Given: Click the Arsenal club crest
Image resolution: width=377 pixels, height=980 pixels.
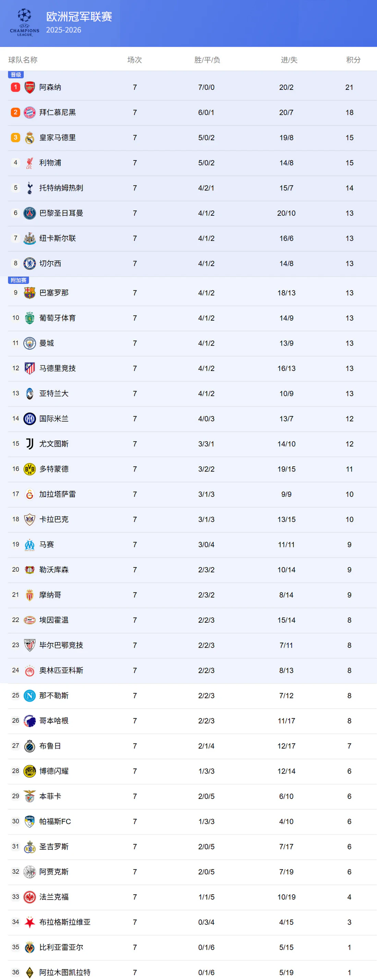Looking at the screenshot, I should coord(30,87).
